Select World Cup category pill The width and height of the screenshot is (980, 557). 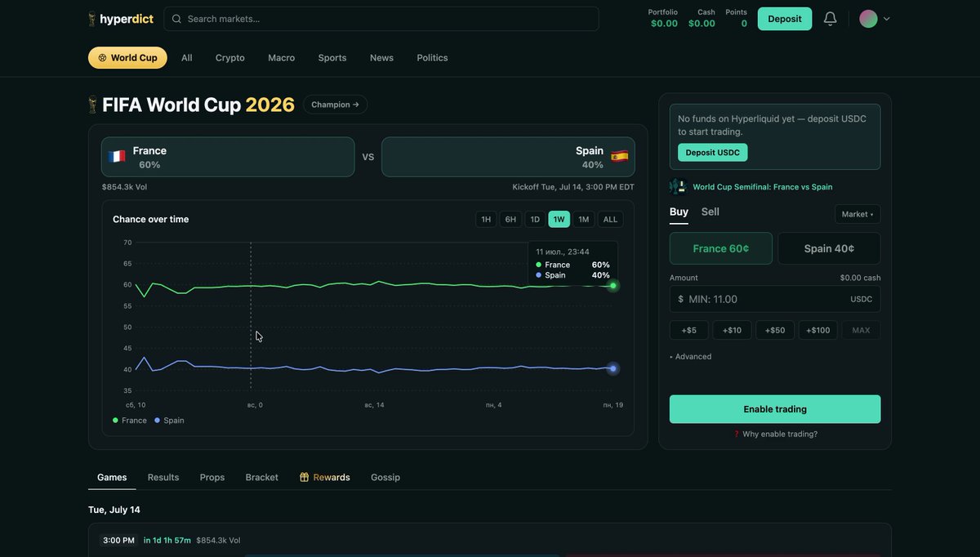(x=127, y=58)
